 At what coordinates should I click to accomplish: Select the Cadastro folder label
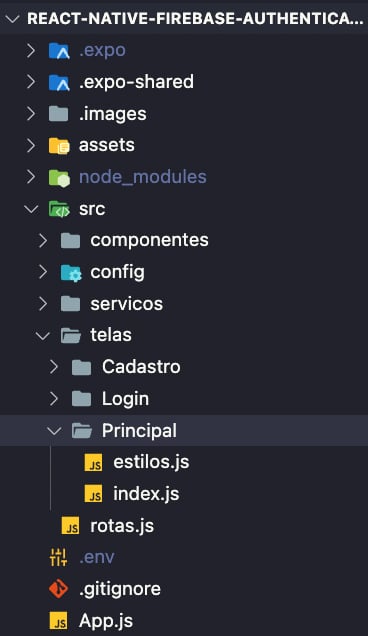pyautogui.click(x=141, y=367)
